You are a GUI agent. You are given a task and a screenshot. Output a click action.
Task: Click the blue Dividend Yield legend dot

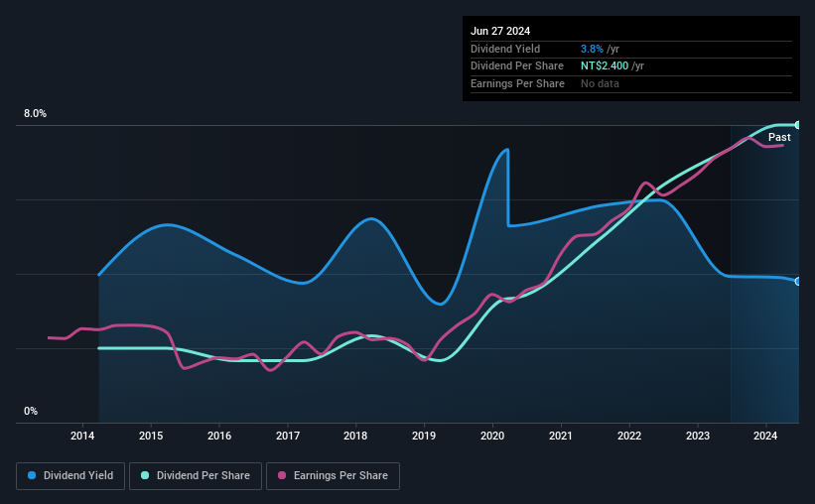[x=32, y=475]
